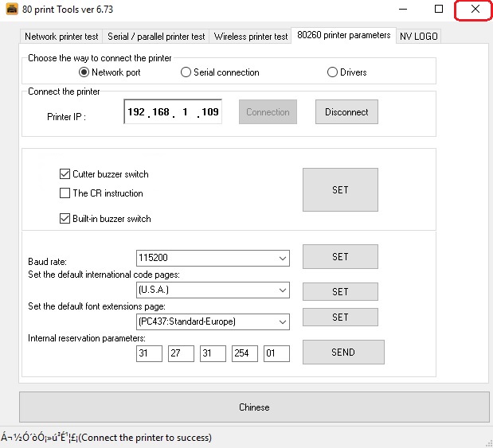
Task: Open the NV LOGO tab
Action: coord(418,37)
